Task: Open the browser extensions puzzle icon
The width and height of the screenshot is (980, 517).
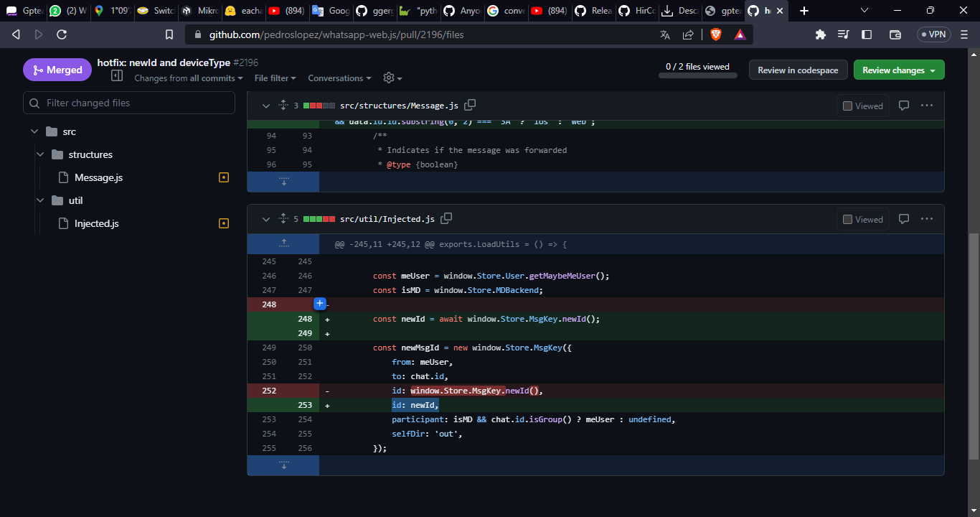Action: point(820,34)
